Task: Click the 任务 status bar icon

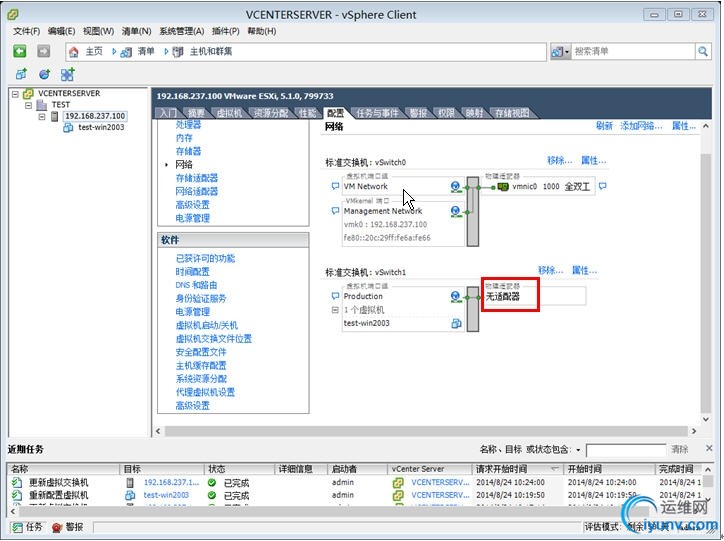Action: pyautogui.click(x=18, y=527)
